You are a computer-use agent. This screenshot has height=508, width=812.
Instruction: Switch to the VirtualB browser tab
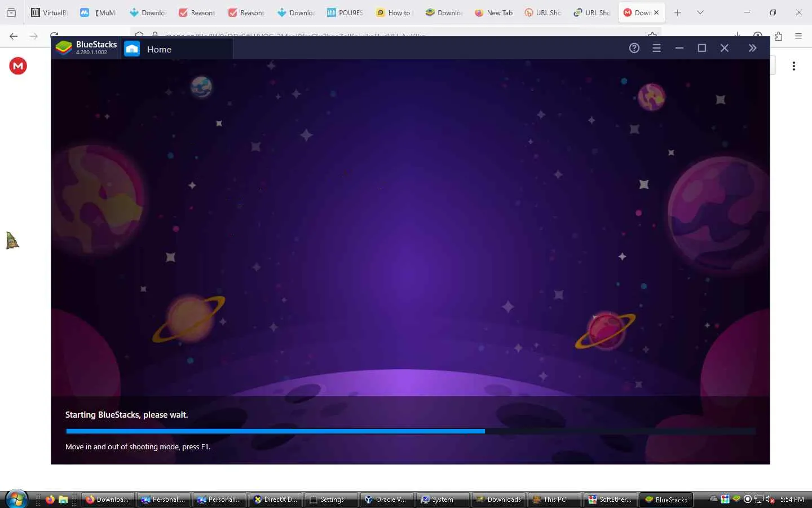(48, 12)
